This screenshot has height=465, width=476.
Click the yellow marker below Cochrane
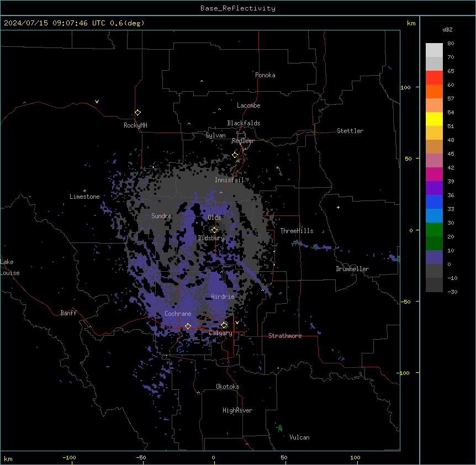tap(188, 326)
